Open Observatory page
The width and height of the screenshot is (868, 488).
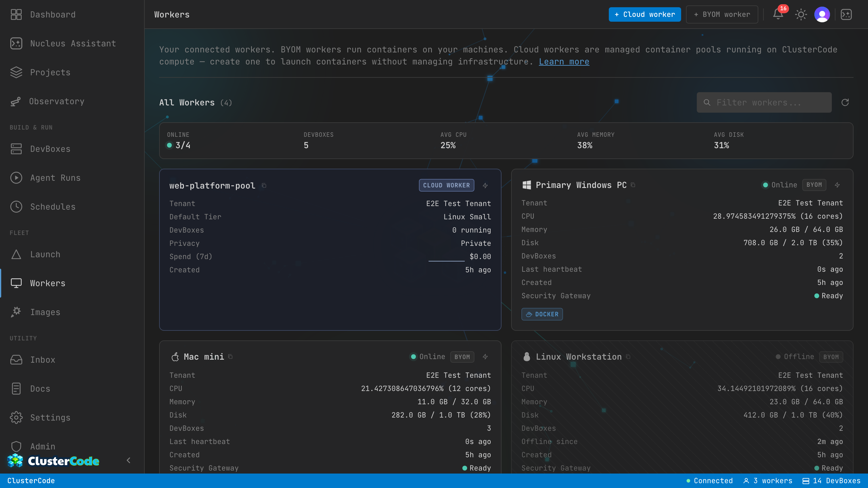(x=72, y=102)
